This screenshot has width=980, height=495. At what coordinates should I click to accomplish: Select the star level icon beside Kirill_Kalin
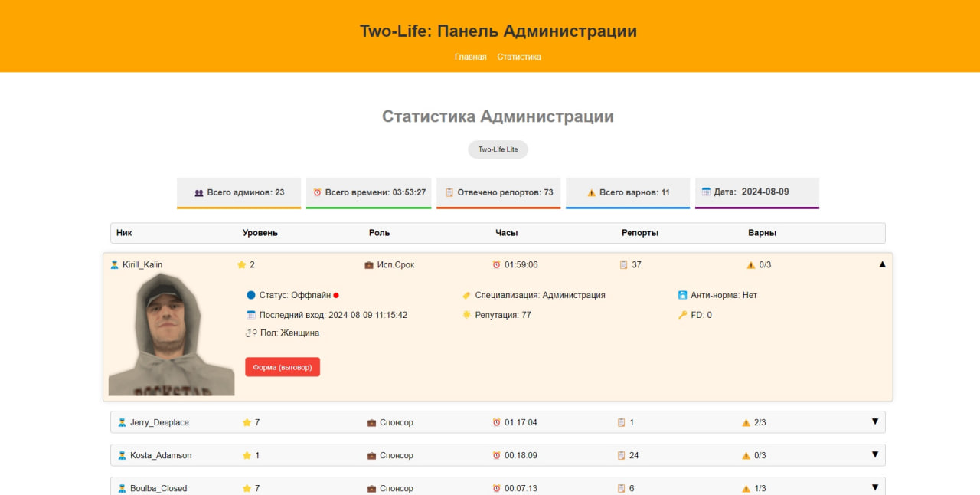[240, 264]
